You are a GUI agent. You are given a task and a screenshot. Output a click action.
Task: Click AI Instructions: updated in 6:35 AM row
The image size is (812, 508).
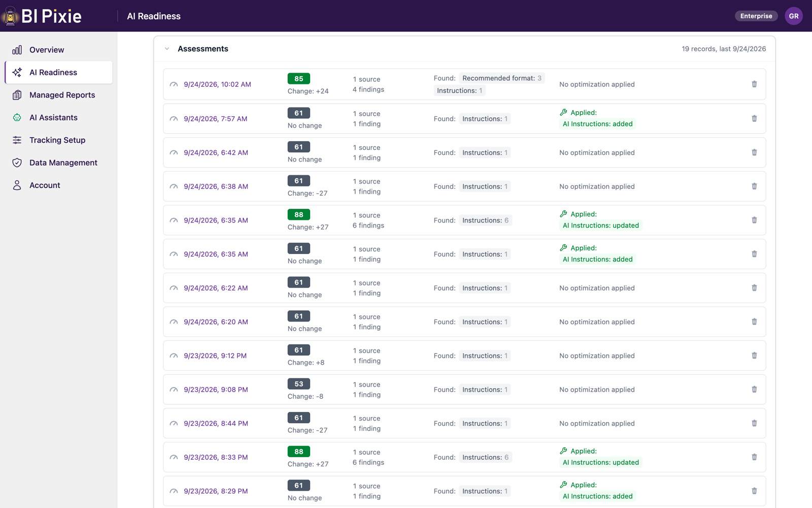[600, 226]
